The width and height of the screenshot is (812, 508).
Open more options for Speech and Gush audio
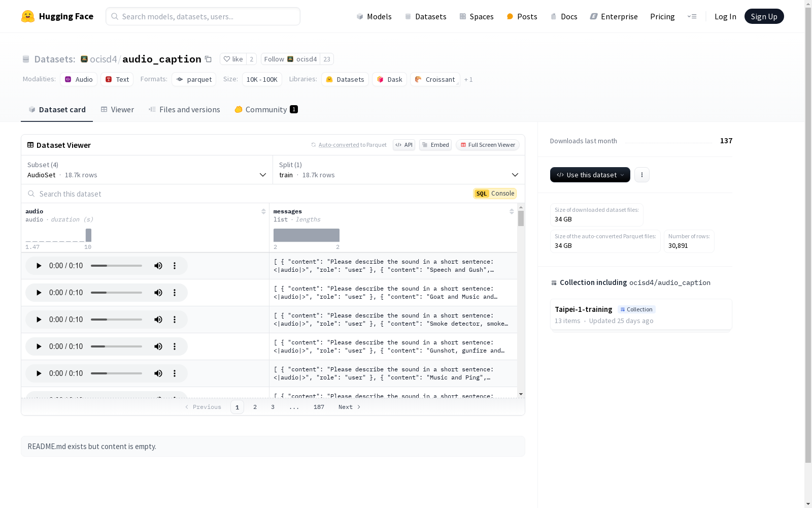coord(175,266)
